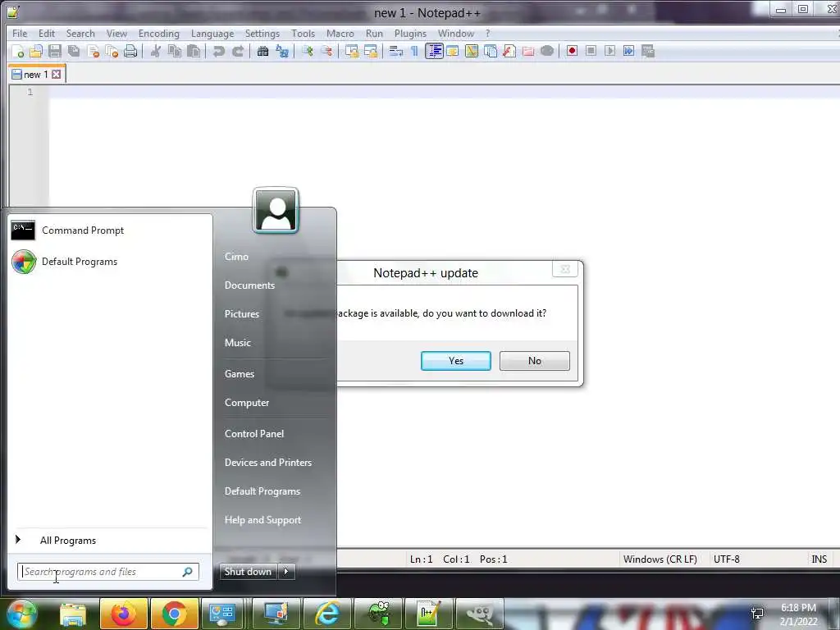
Task: Open Command Prompt from Start menu
Action: coord(110,231)
